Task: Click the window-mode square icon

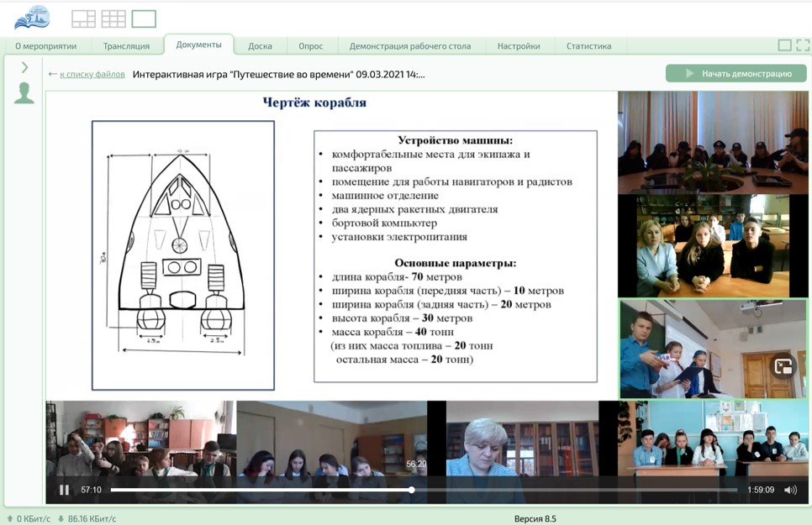Action: (784, 45)
